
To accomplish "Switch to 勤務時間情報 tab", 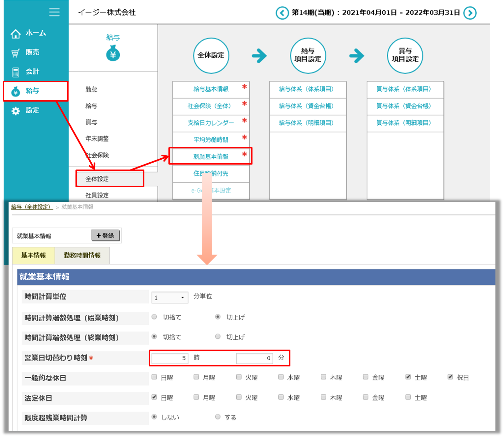I will click(x=82, y=255).
